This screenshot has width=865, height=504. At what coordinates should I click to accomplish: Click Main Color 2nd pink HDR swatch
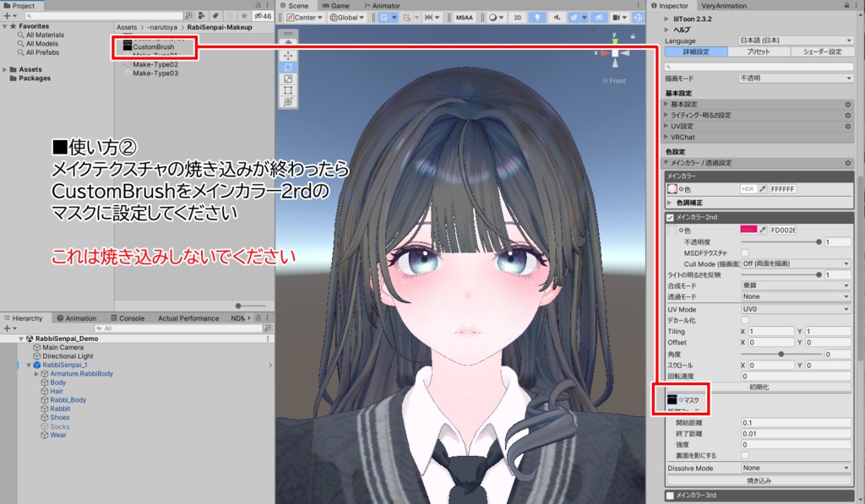coord(748,230)
